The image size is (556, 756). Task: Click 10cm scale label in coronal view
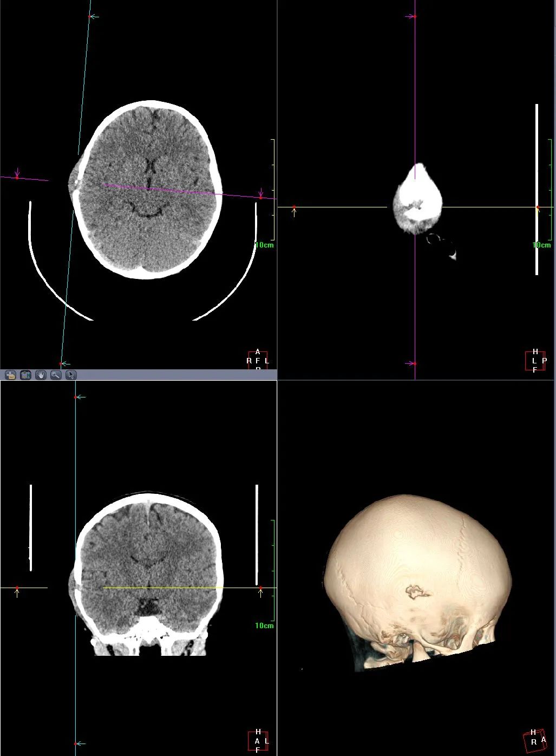pos(264,625)
